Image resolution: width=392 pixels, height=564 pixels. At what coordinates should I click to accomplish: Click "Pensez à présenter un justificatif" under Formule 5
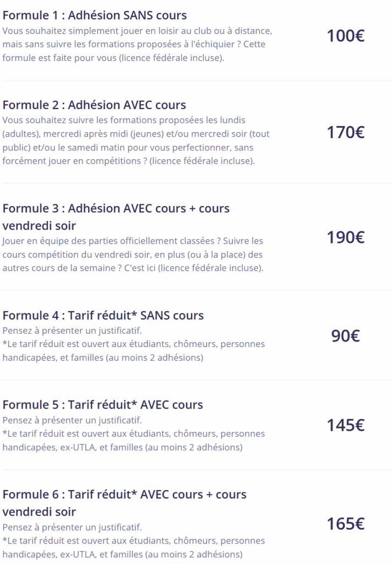72,420
